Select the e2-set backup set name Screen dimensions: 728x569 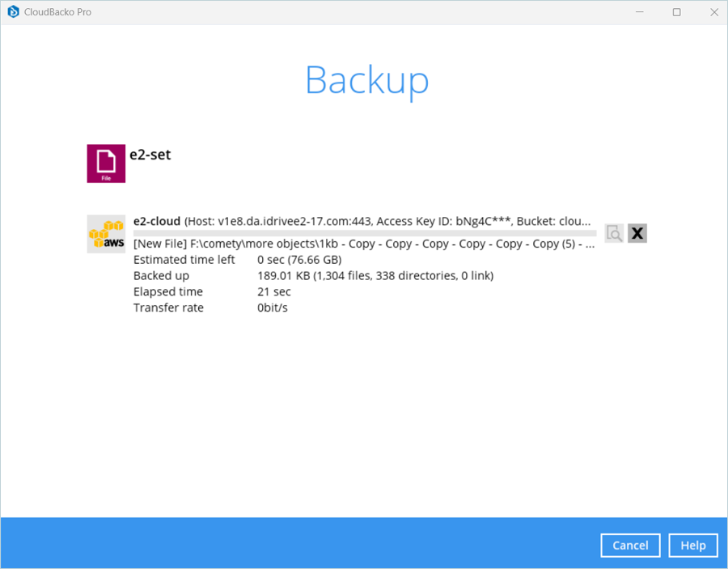pyautogui.click(x=150, y=154)
